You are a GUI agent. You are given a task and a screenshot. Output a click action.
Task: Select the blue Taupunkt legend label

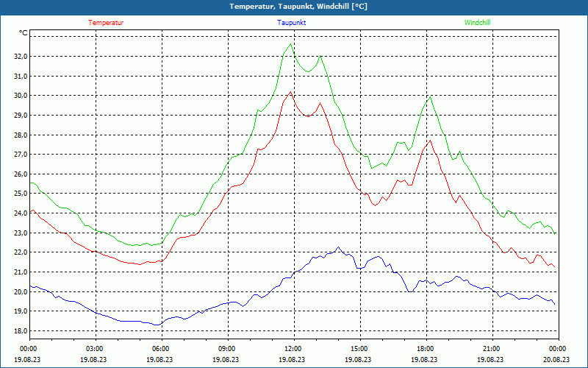(x=292, y=23)
